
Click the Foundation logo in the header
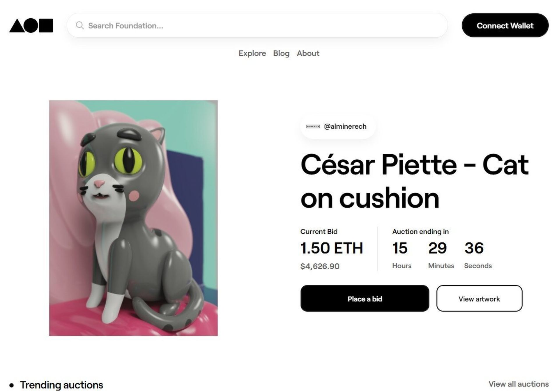click(31, 26)
